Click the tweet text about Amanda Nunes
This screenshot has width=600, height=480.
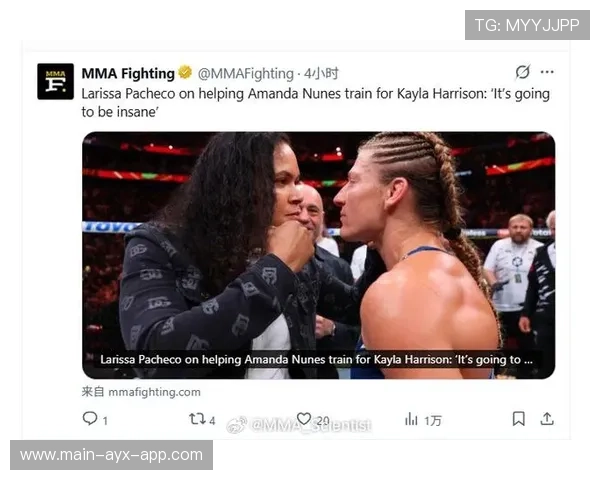315,103
